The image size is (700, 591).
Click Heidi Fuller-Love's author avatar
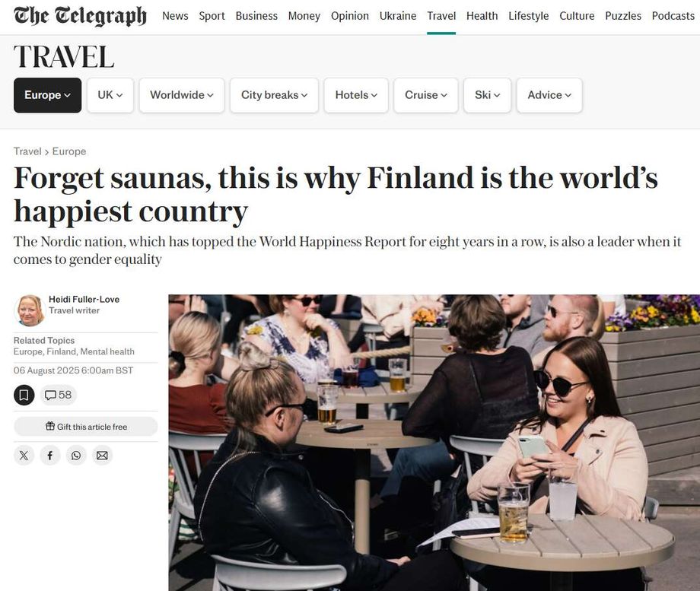pyautogui.click(x=30, y=310)
